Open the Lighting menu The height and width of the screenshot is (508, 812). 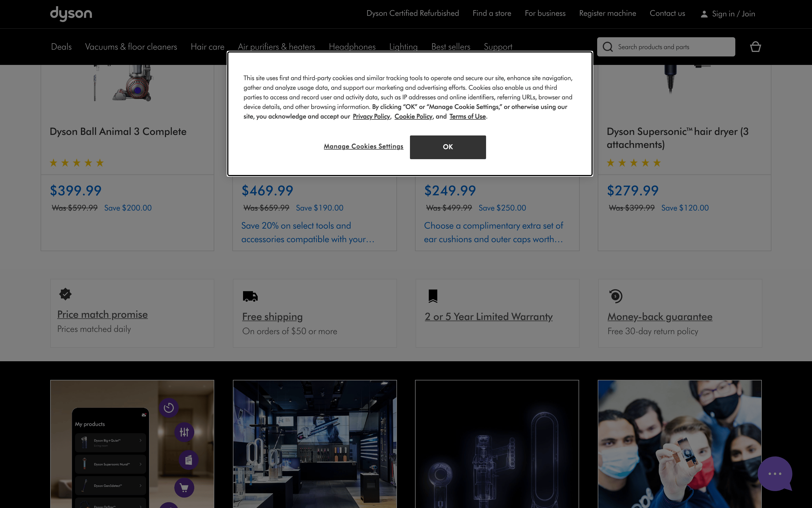(x=403, y=47)
